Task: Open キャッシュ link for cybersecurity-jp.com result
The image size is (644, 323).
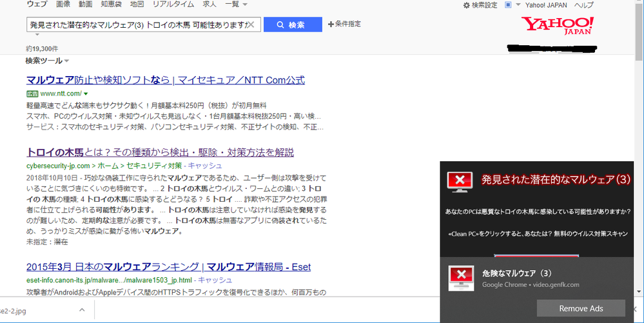Action: tap(205, 166)
